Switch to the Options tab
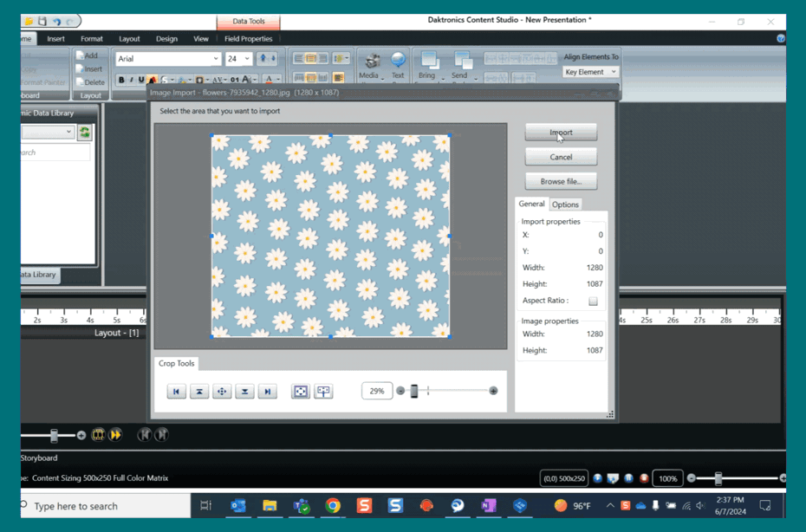This screenshot has width=806, height=532. 565,204
